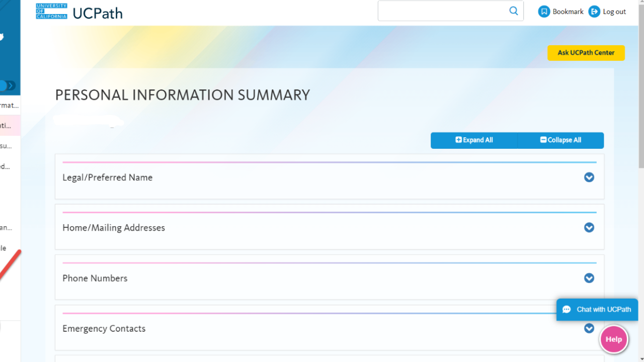
Task: Open the pink Help bubble
Action: coord(613,339)
